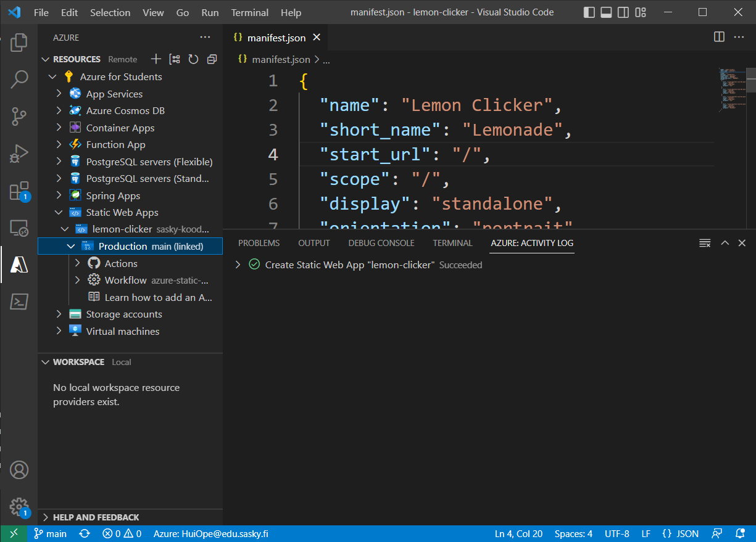Click the Workflow gear icon in the tree
756x542 pixels.
coord(94,280)
